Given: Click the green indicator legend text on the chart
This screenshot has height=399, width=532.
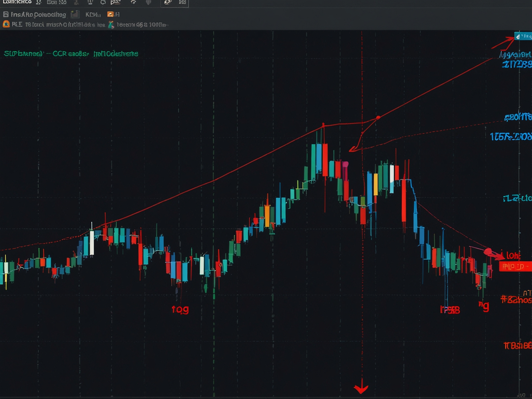Looking at the screenshot, I should [71, 54].
